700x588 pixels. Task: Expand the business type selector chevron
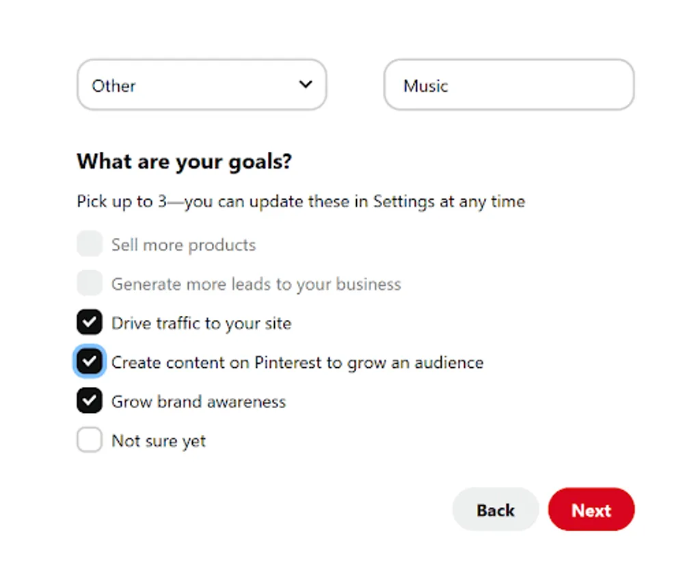click(x=306, y=85)
